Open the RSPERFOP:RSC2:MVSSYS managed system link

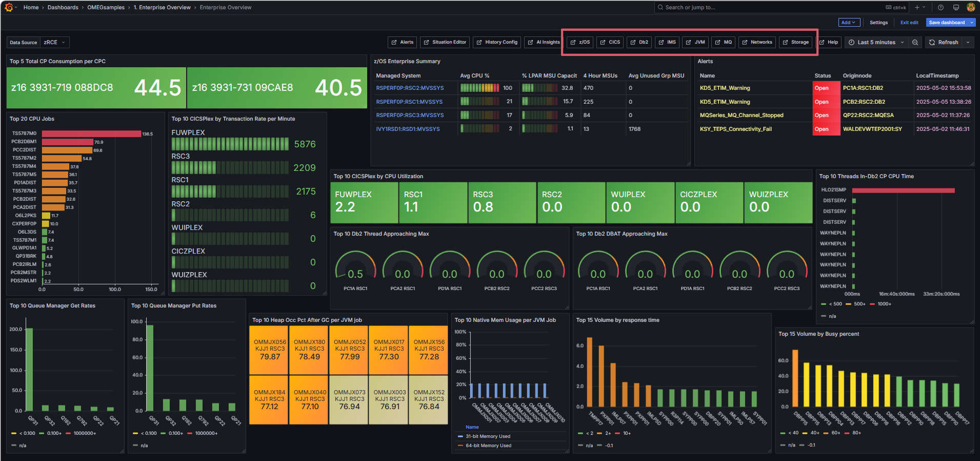pos(410,88)
